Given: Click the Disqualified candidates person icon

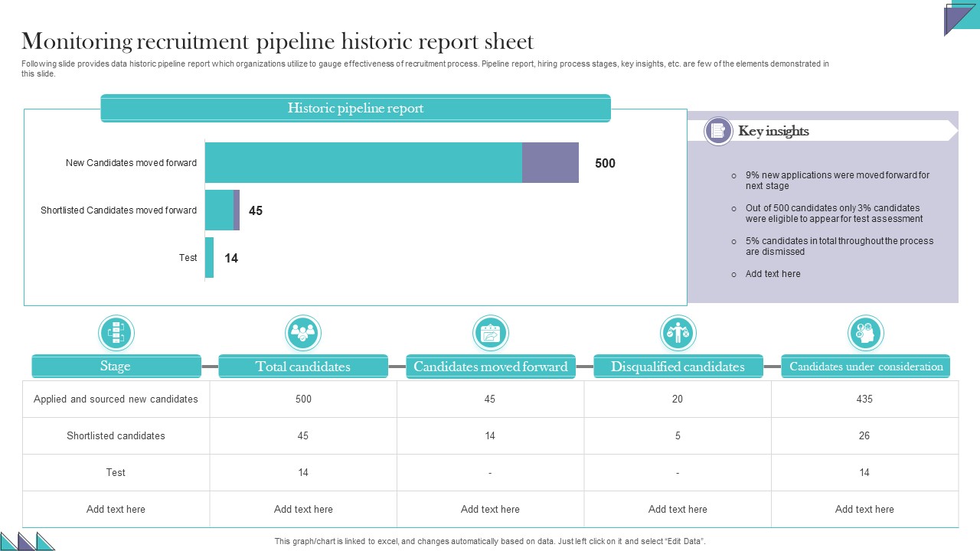Looking at the screenshot, I should 678,334.
